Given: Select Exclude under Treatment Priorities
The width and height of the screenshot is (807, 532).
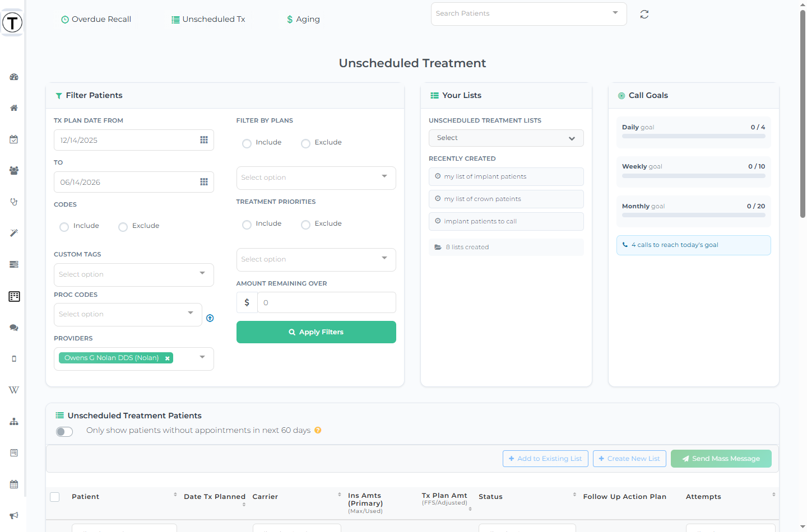Looking at the screenshot, I should pos(305,225).
